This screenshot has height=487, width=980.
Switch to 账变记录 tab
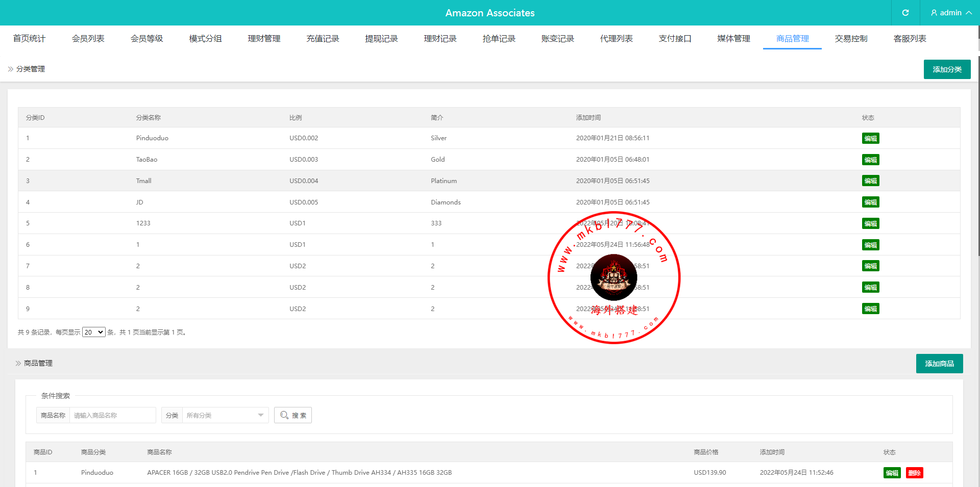557,38
